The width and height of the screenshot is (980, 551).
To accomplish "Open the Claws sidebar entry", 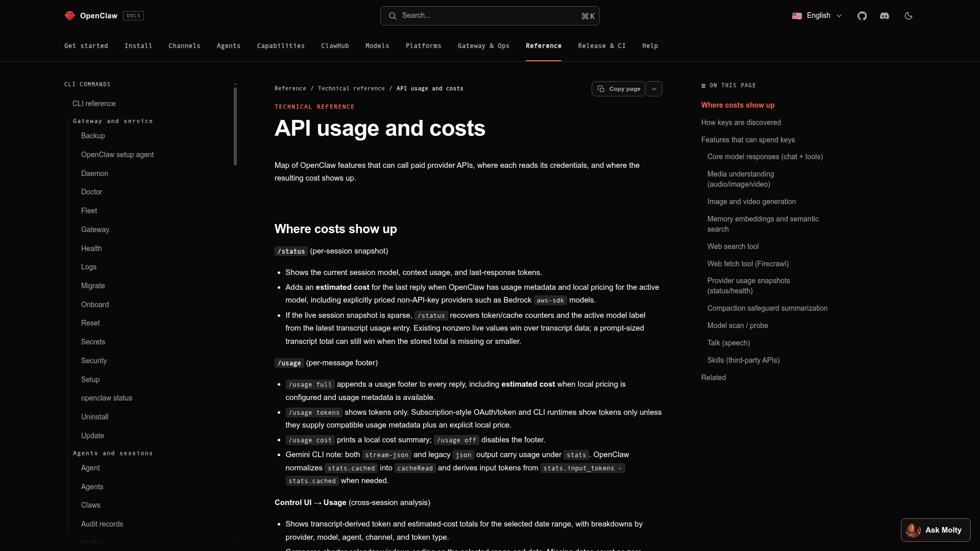I will click(91, 505).
